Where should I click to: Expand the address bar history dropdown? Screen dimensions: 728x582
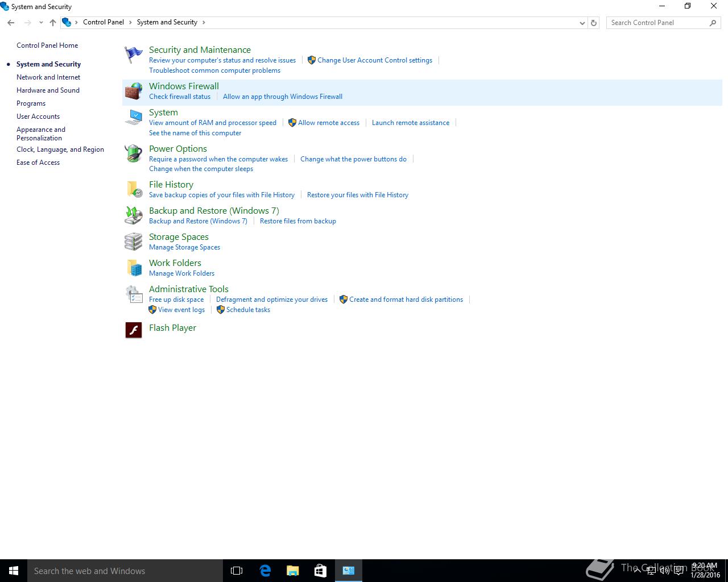[582, 23]
